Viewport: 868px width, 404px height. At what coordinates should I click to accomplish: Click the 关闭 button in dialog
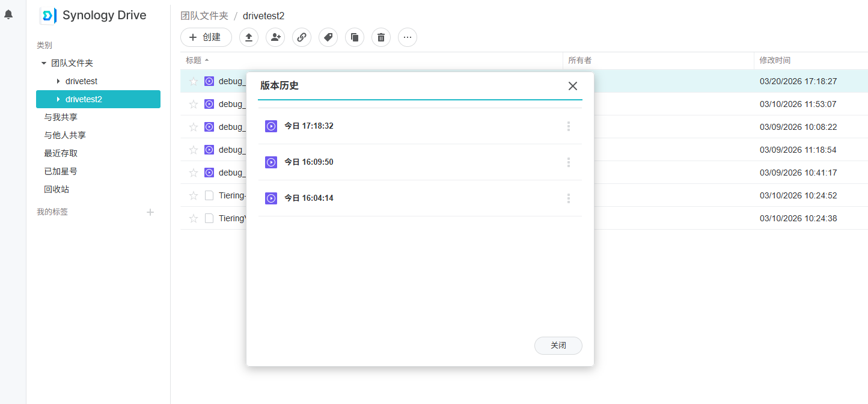[558, 346]
